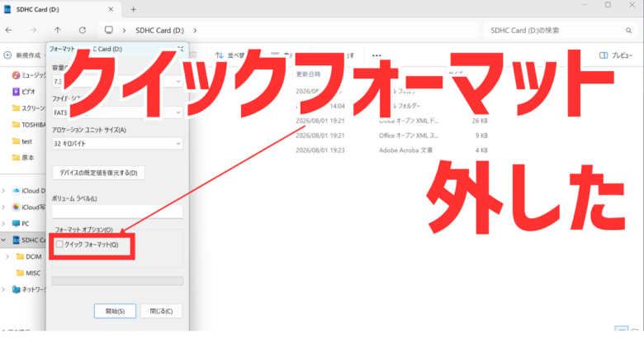The height and width of the screenshot is (339, 644).
Task: Open the chevron before SDHC Card breadcrumb
Action: pos(124,31)
